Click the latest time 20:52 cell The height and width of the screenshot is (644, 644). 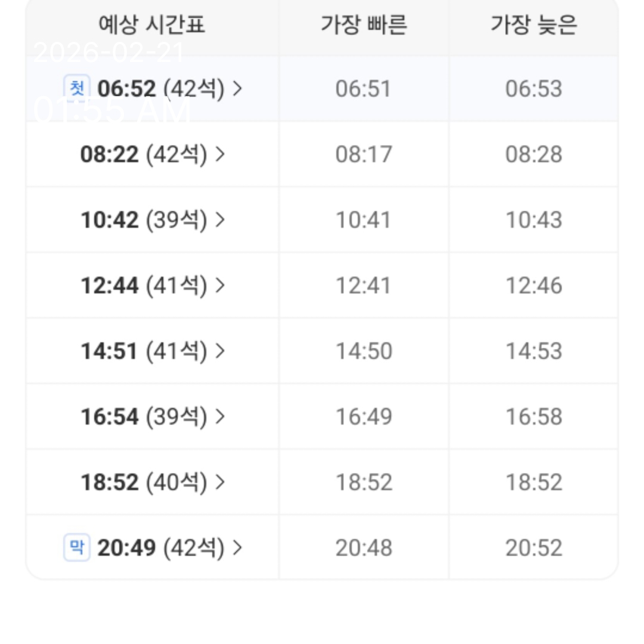(534, 547)
